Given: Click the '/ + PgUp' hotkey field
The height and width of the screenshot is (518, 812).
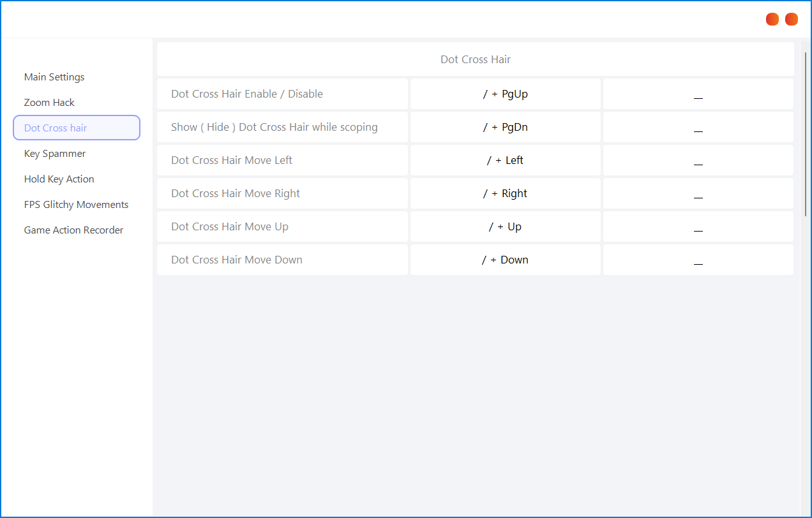Looking at the screenshot, I should tap(505, 94).
